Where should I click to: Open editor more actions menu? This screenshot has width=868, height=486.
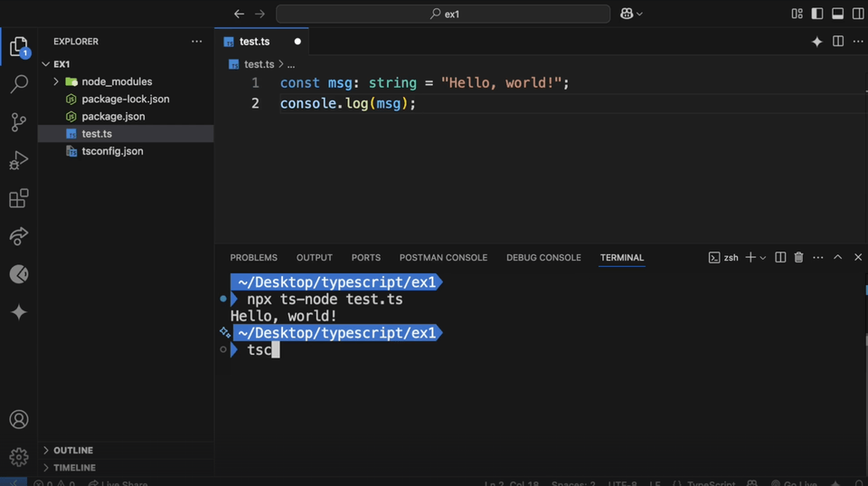coord(858,42)
